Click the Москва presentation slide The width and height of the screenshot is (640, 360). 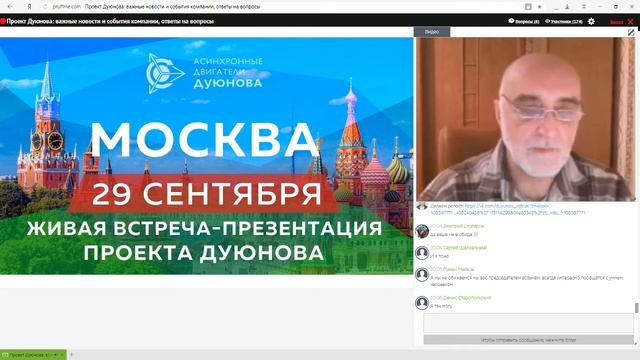207,156
